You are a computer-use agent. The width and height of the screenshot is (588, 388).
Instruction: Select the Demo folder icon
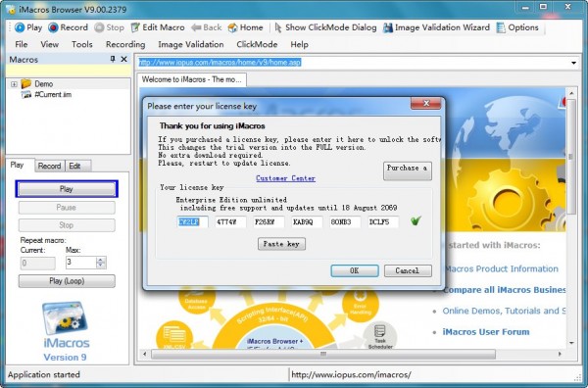[x=26, y=83]
